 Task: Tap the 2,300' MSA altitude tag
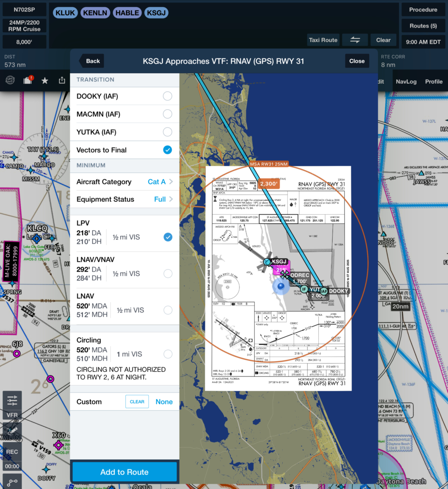268,184
